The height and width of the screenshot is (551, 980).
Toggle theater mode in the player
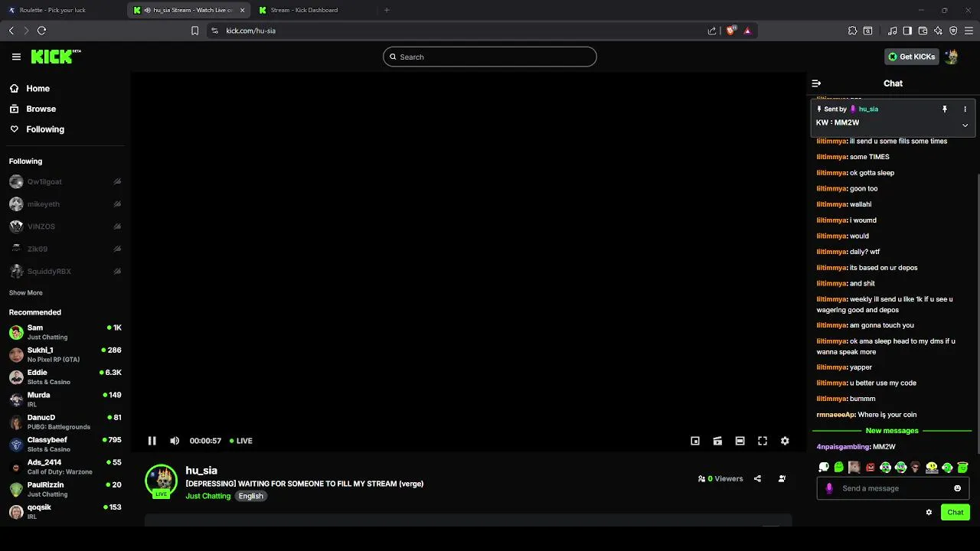pyautogui.click(x=740, y=441)
